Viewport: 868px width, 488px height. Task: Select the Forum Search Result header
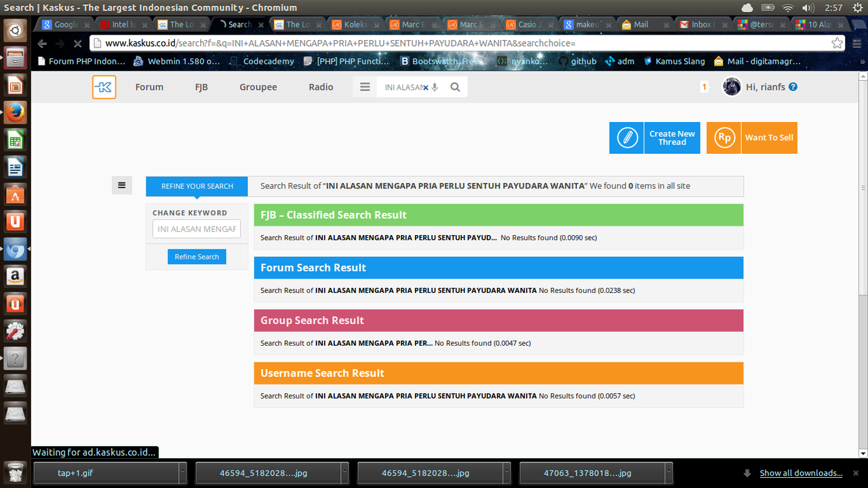(x=498, y=268)
